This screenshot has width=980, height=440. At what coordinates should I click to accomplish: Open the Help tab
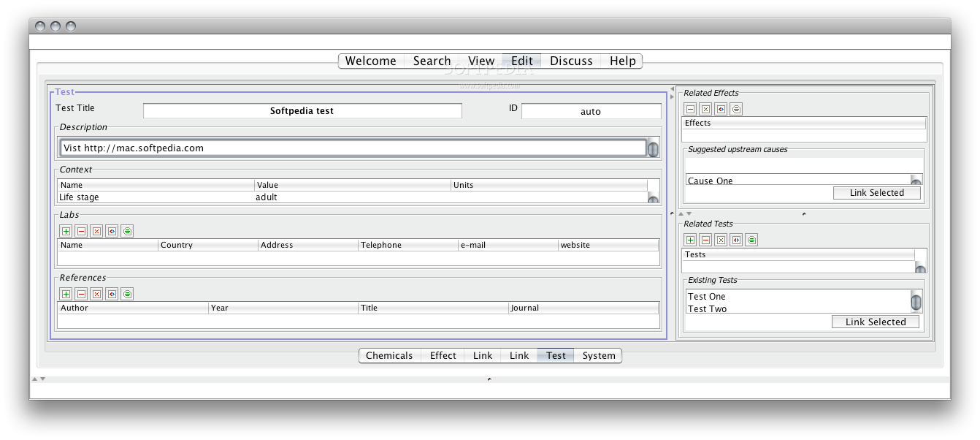622,61
